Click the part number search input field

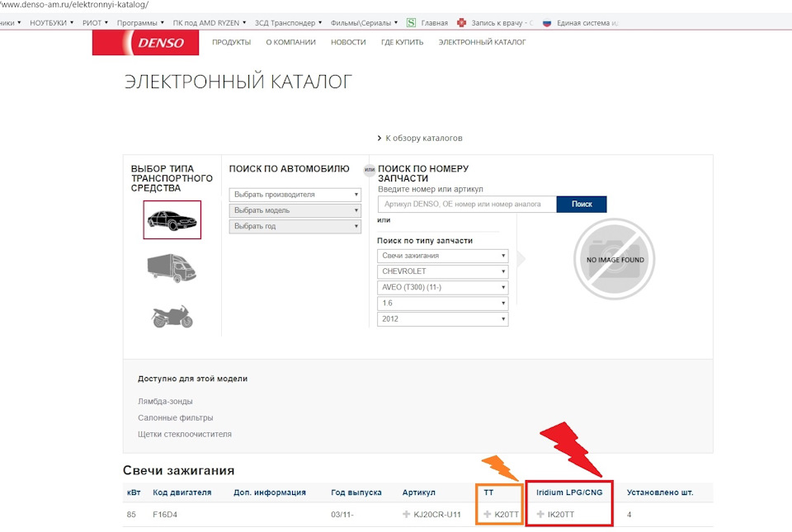[467, 204]
